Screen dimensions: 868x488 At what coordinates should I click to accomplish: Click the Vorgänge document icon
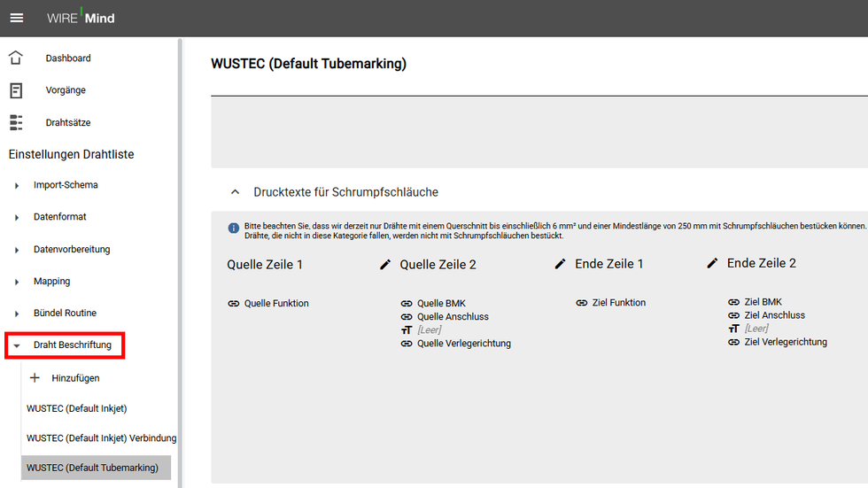click(16, 90)
